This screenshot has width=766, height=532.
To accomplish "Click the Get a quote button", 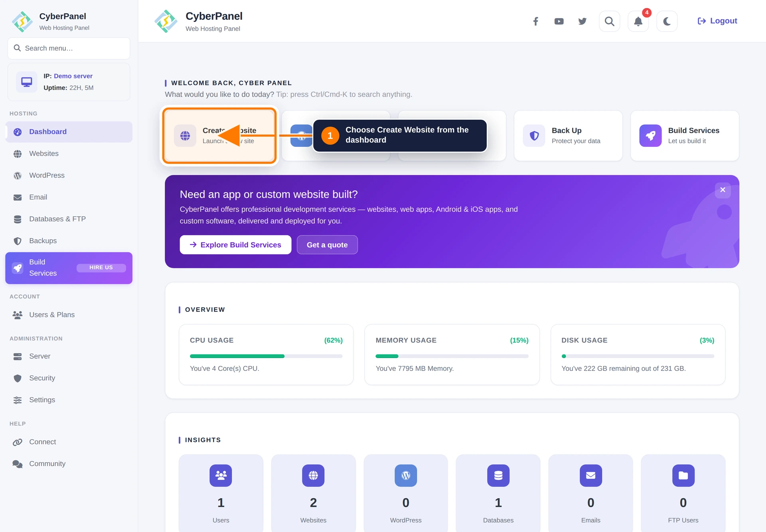I will click(327, 245).
